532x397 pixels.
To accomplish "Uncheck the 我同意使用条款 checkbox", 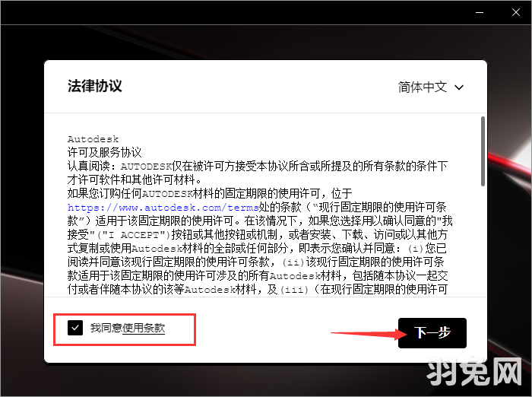I will [x=75, y=328].
